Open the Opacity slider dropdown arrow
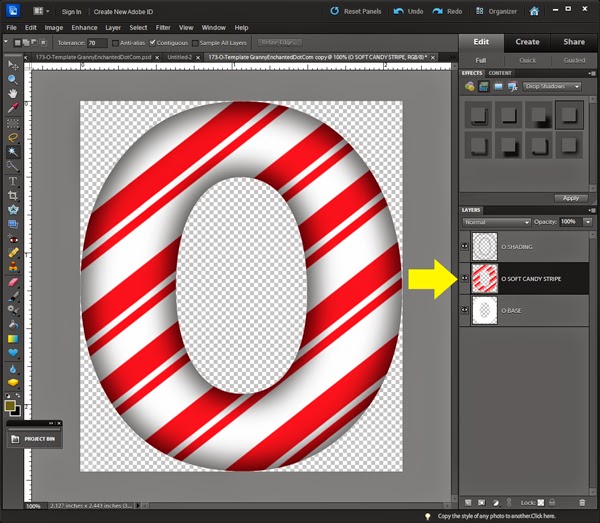 [588, 222]
